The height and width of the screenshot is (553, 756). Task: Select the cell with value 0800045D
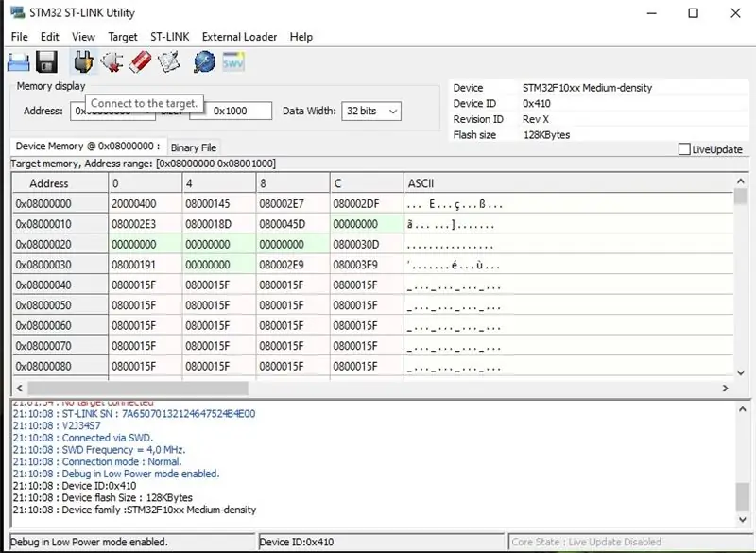pos(293,224)
